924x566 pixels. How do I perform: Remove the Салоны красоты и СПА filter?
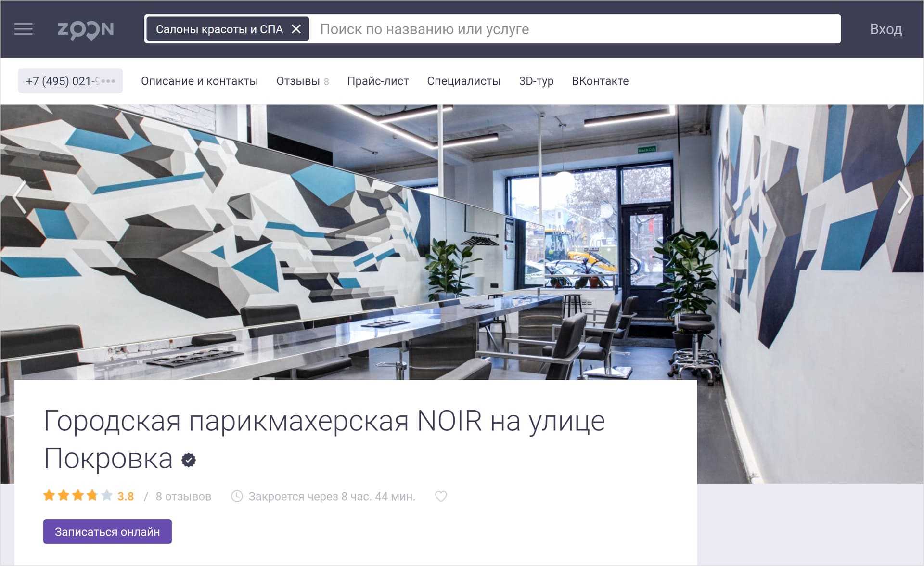tap(296, 29)
